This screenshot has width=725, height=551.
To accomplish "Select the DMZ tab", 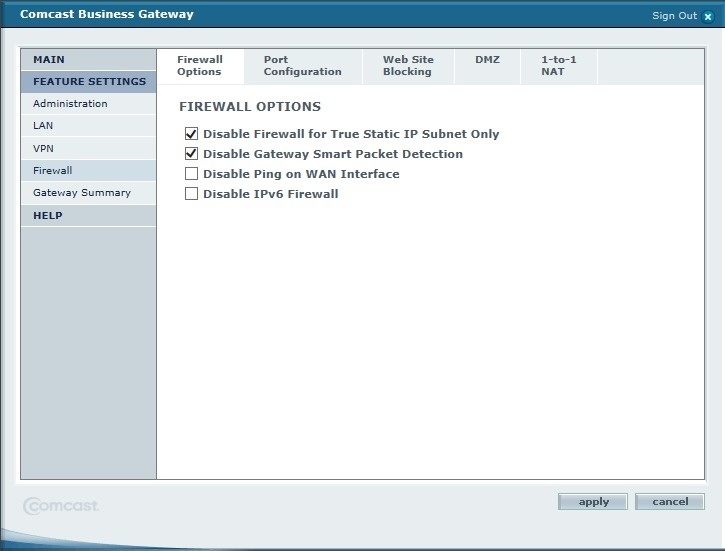I will 487,66.
